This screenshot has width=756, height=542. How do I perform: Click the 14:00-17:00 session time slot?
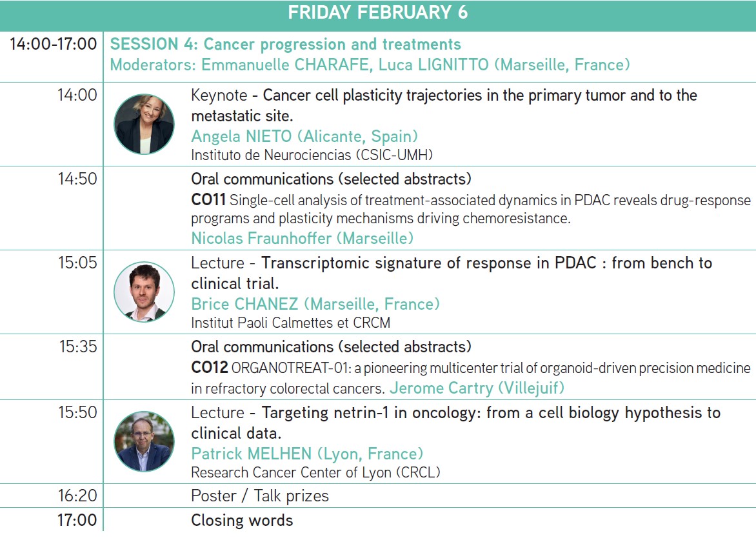pyautogui.click(x=53, y=45)
